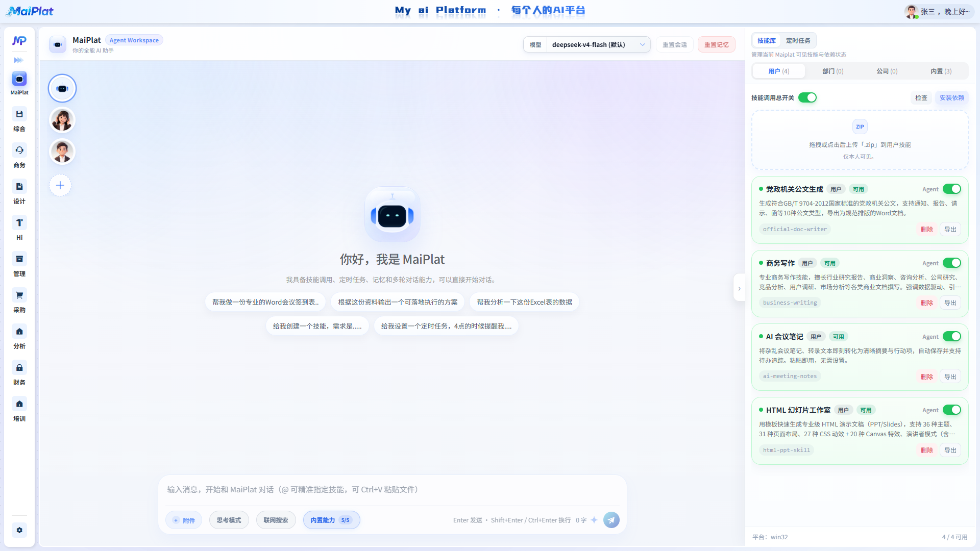Export the 党政机关公文生成 skill
This screenshot has width=980, height=551.
(950, 229)
